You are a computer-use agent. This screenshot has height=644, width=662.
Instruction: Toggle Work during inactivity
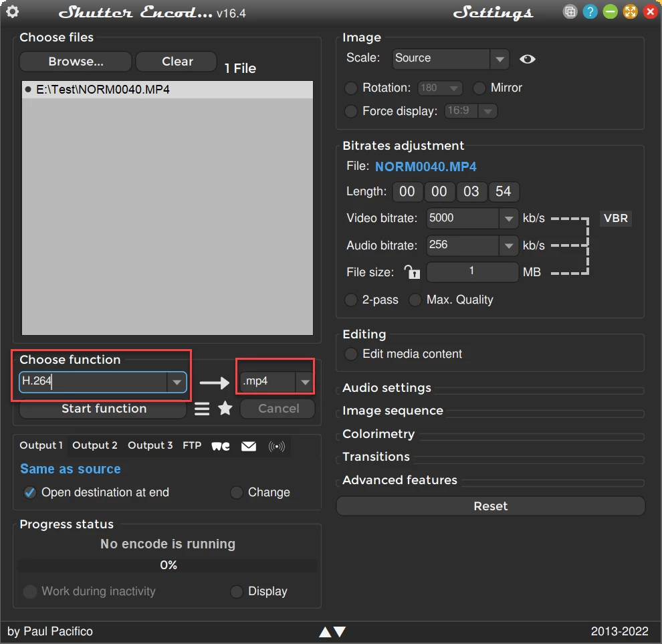click(30, 592)
